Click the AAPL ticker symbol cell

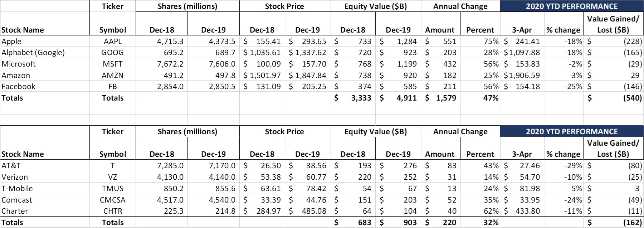(x=113, y=41)
